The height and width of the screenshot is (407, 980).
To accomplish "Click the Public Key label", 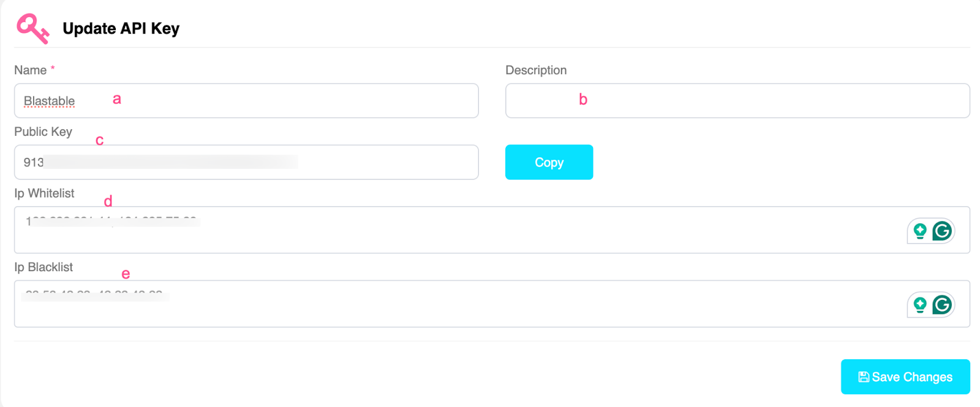I will click(43, 132).
